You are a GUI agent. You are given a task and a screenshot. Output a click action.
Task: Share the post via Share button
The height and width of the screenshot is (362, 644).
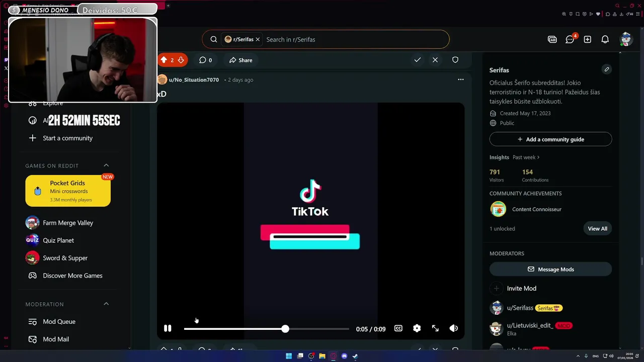click(240, 60)
